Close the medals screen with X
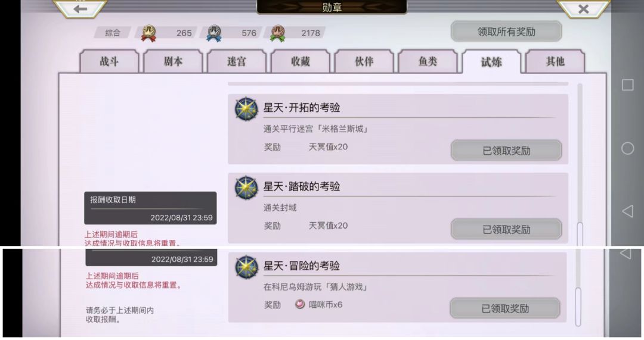Viewport: 644px width, 340px height. point(583,8)
